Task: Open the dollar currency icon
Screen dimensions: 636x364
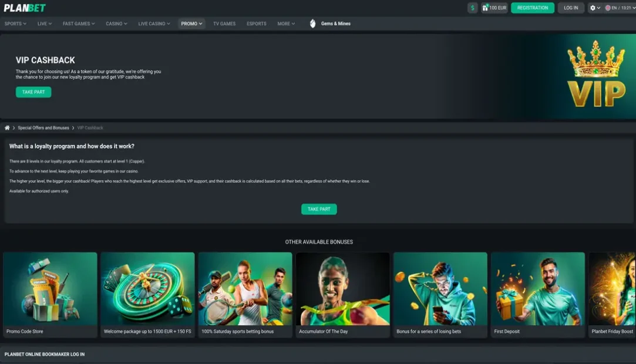Action: [472, 8]
